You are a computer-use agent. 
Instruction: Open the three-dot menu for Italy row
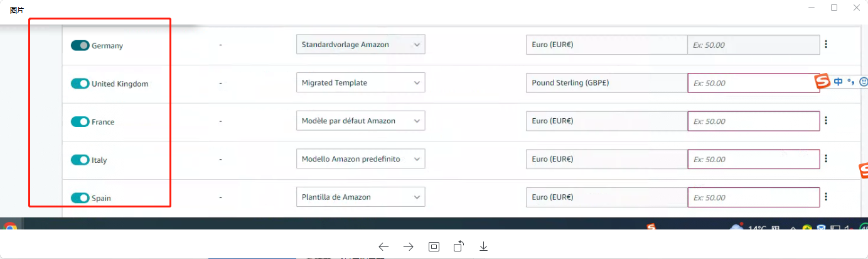(x=826, y=158)
